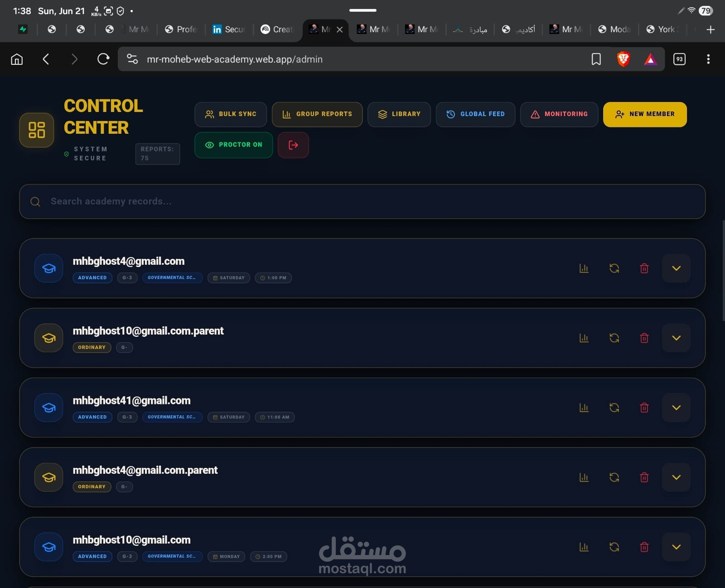Open the Library
The image size is (725, 588).
coord(399,114)
